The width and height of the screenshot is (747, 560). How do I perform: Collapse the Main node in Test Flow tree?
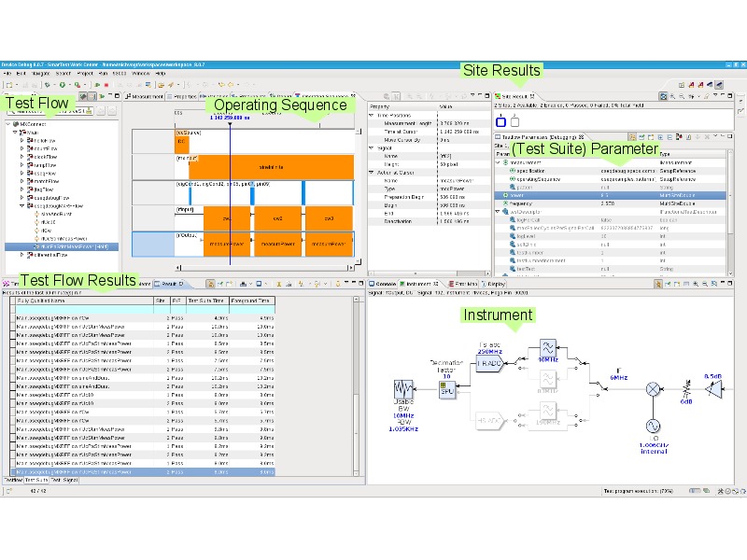15,133
